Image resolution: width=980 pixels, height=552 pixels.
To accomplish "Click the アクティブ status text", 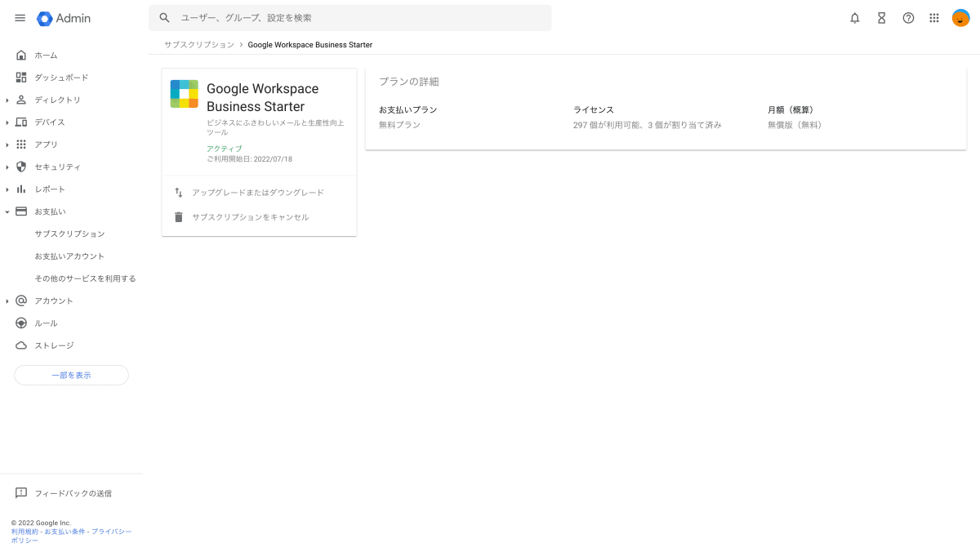I will click(224, 149).
